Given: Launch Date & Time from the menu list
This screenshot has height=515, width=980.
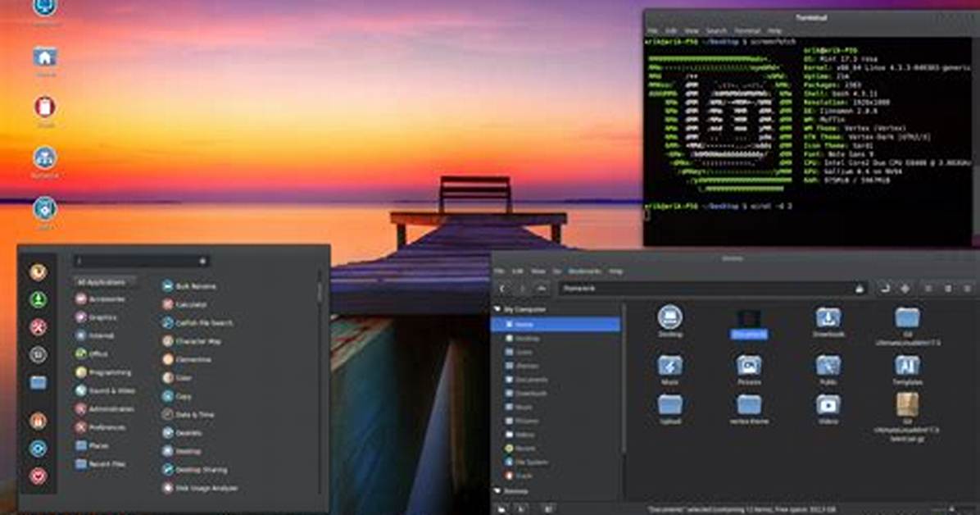Looking at the screenshot, I should 188,414.
